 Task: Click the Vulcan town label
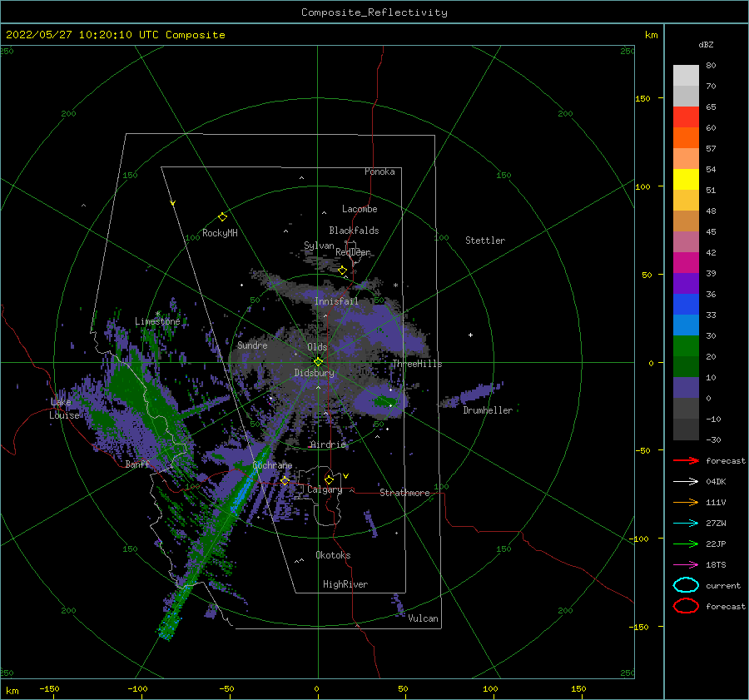pos(424,618)
